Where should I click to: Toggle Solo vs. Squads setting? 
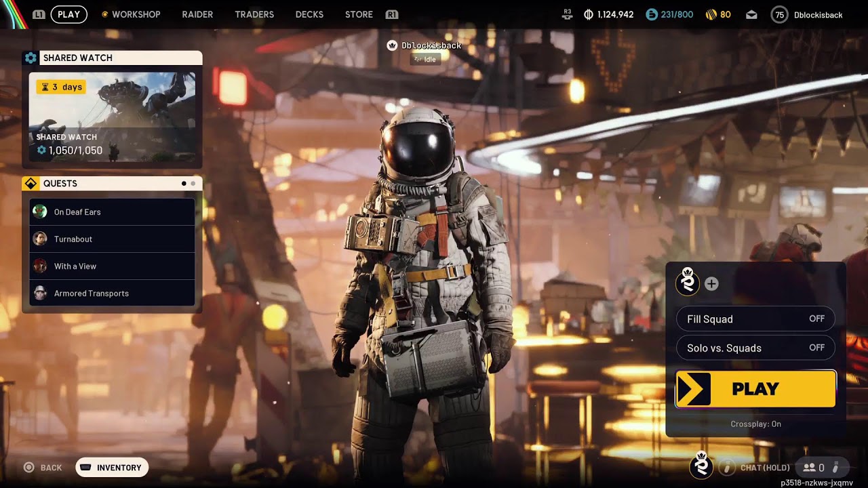pos(755,348)
